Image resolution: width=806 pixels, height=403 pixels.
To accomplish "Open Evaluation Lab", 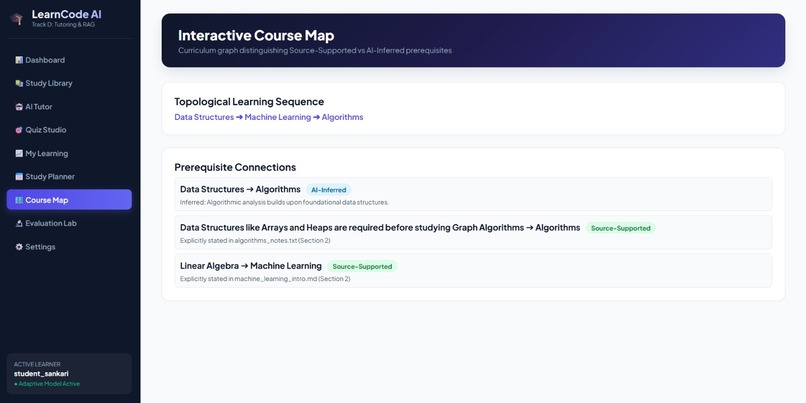I will (x=69, y=224).
